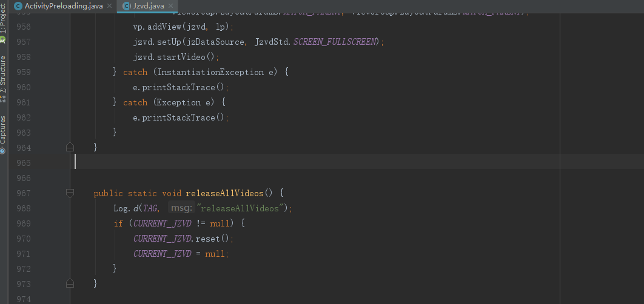
Task: Open the Captures tool window
Action: (3, 134)
